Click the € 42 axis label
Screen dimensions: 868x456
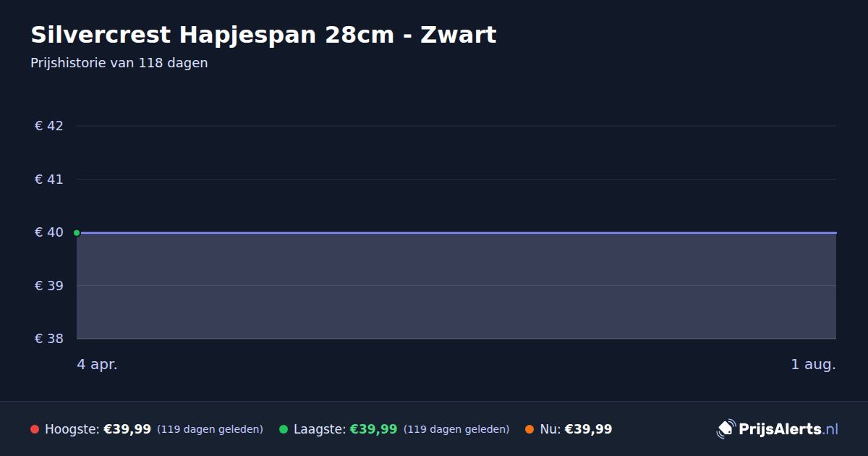[49, 126]
